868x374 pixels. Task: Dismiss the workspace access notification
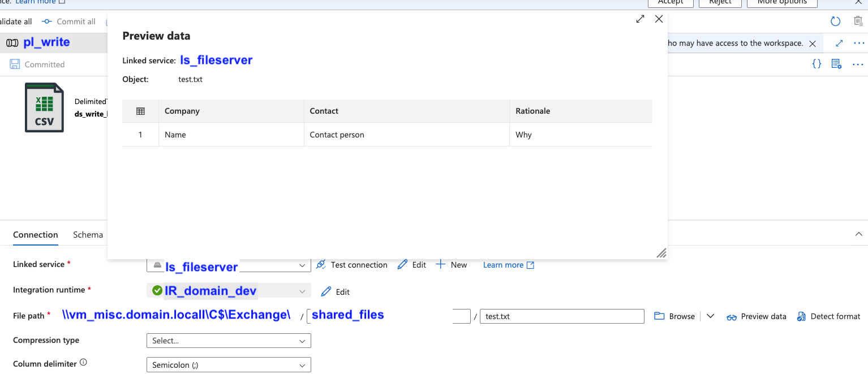pos(813,44)
